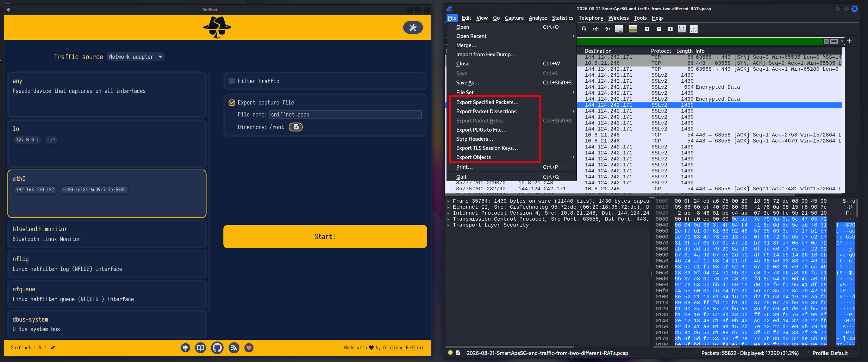Image resolution: width=868 pixels, height=362 pixels.
Task: Select the nflog adapter card
Action: tap(107, 264)
